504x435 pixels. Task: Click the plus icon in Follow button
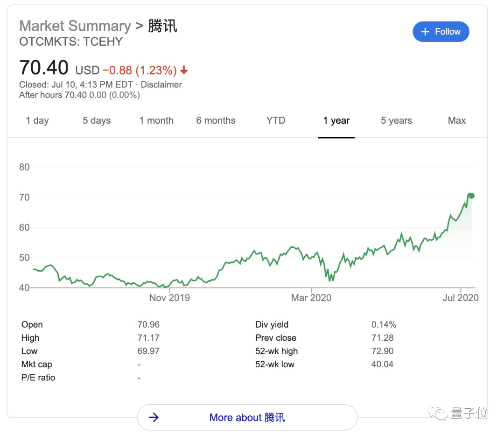coord(425,32)
